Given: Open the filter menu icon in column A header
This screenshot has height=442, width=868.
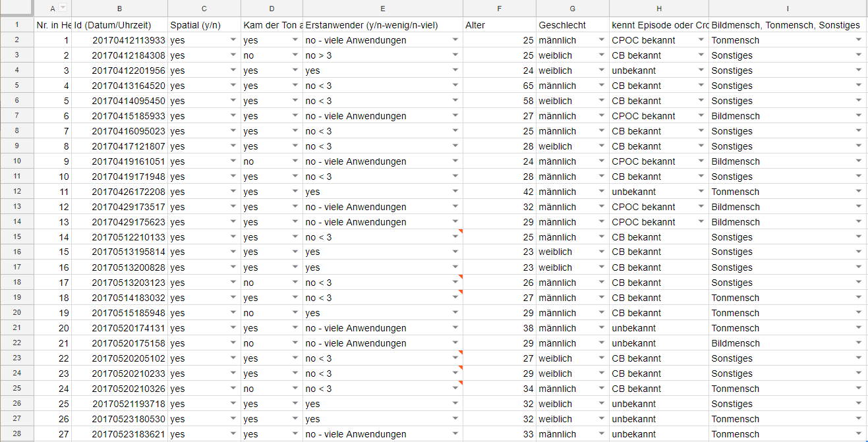Looking at the screenshot, I should pyautogui.click(x=63, y=8).
